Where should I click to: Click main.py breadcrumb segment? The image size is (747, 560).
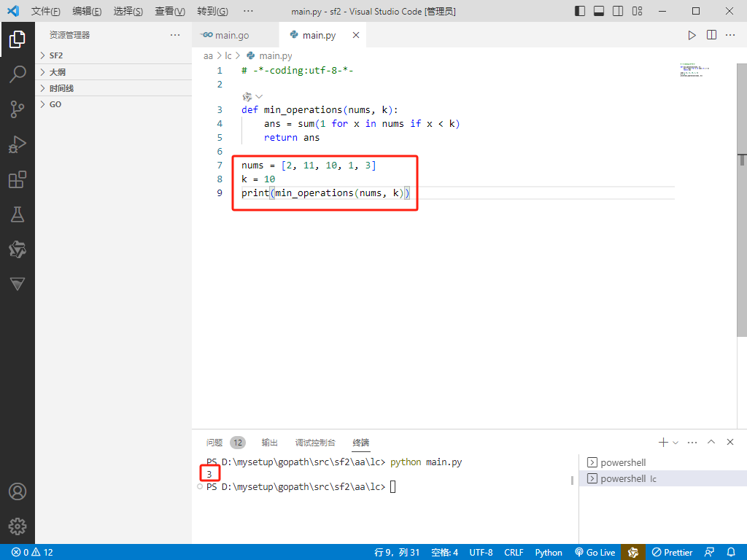[x=269, y=55]
